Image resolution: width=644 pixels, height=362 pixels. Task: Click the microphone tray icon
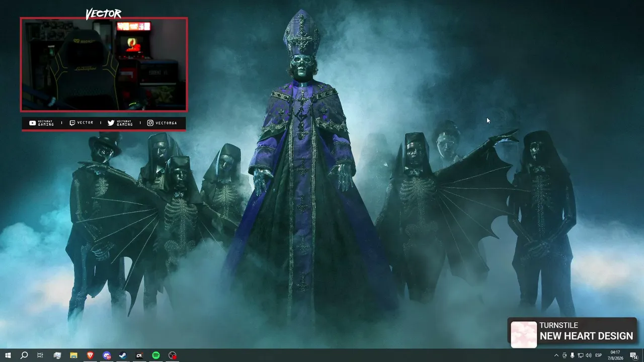coord(572,355)
